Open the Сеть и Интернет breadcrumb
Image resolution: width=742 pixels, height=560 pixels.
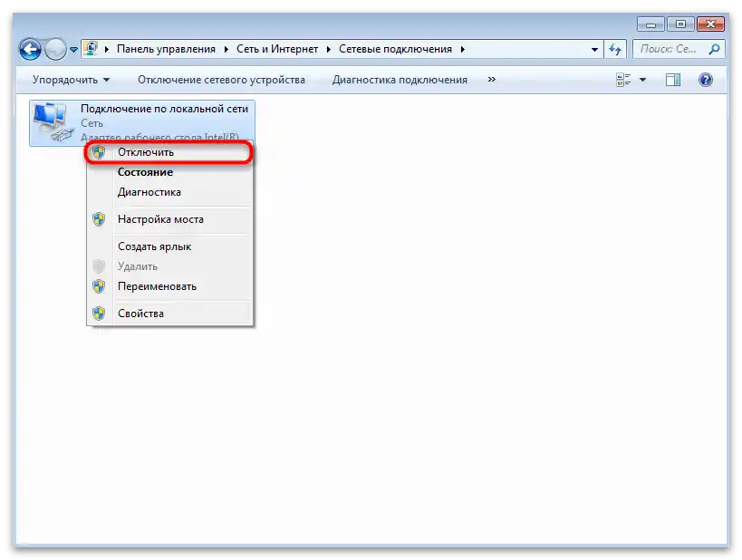[x=277, y=49]
